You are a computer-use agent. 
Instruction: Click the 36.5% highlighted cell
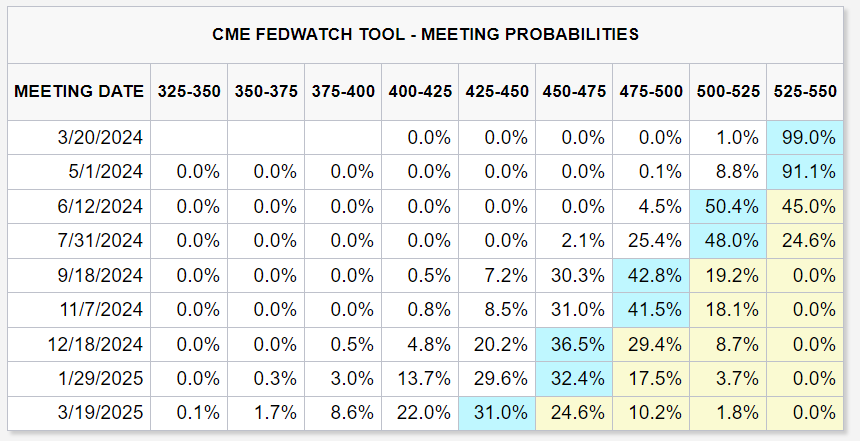pyautogui.click(x=575, y=343)
